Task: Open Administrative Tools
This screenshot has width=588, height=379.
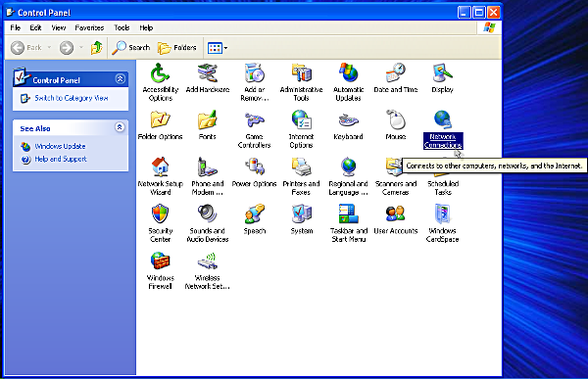Action: [301, 82]
